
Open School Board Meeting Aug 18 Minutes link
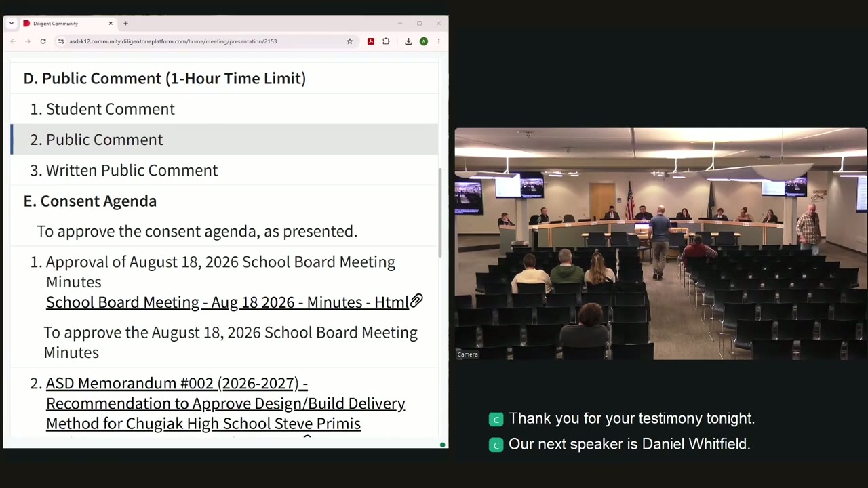tap(227, 302)
